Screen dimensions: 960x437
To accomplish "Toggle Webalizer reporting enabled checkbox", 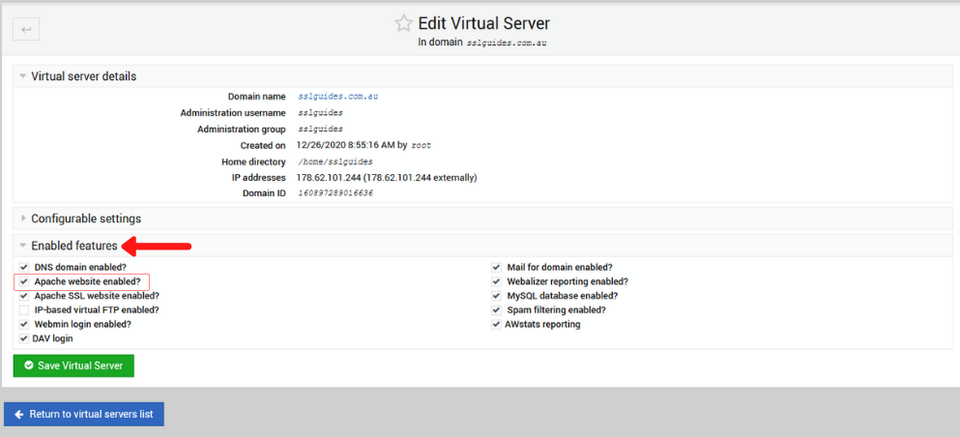I will click(x=496, y=282).
